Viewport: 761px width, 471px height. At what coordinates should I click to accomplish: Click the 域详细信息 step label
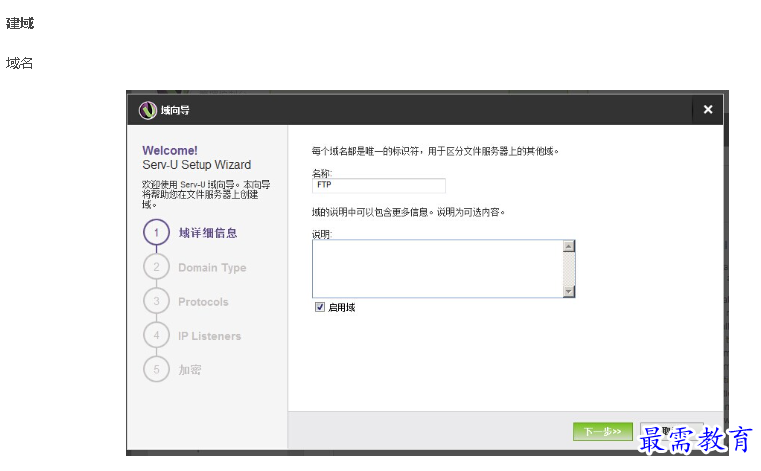pyautogui.click(x=208, y=233)
